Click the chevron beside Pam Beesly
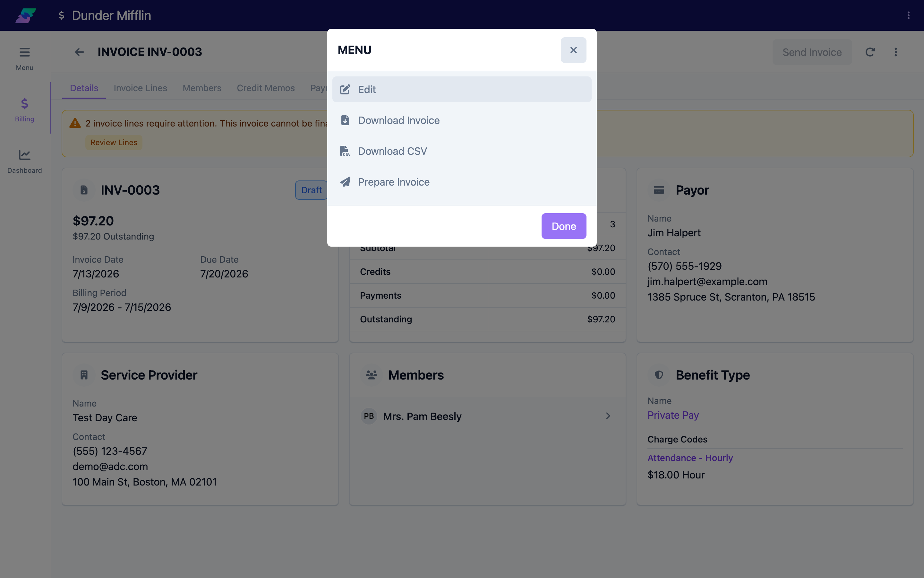Screen dimensions: 924x578 608,416
